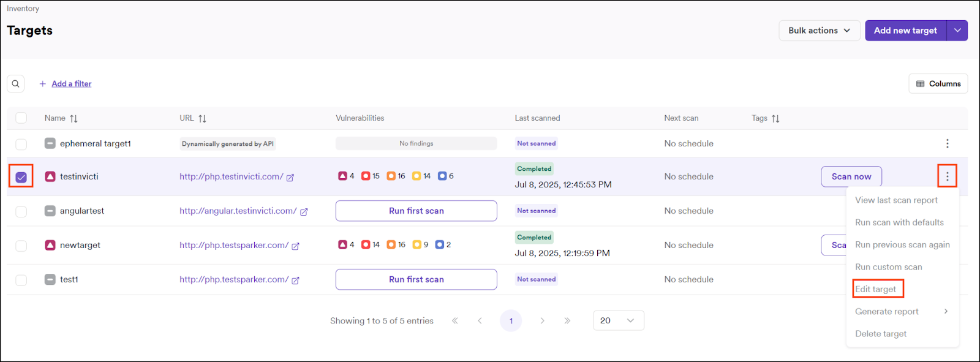
Task: Click the critical severity badge for testinvicti
Action: (x=343, y=176)
